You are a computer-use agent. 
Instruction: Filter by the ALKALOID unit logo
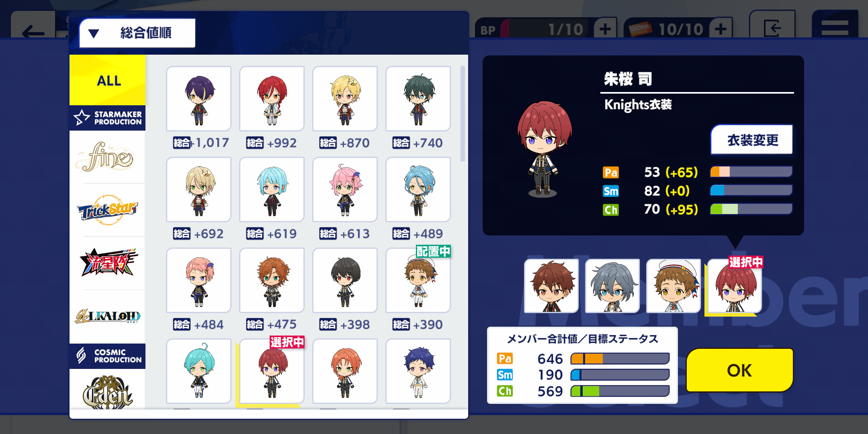pos(108,316)
